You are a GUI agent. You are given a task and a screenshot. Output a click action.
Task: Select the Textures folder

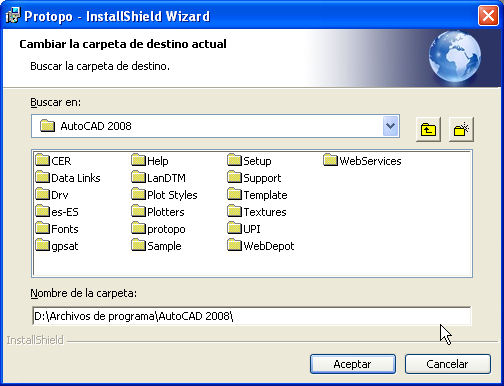pyautogui.click(x=257, y=212)
